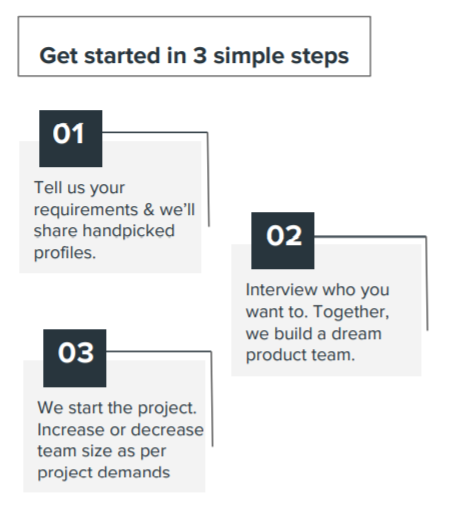The height and width of the screenshot is (513, 460).
Task: Click the 01 step number badge
Action: coord(71,138)
